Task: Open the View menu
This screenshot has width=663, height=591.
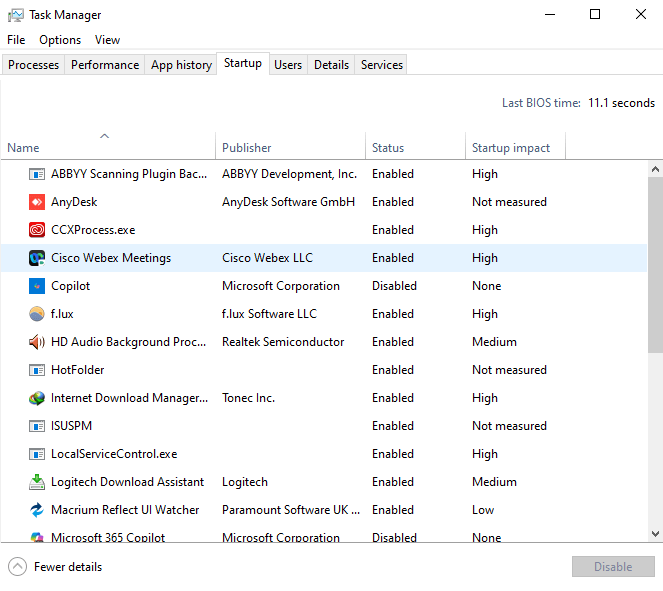Action: [x=107, y=40]
